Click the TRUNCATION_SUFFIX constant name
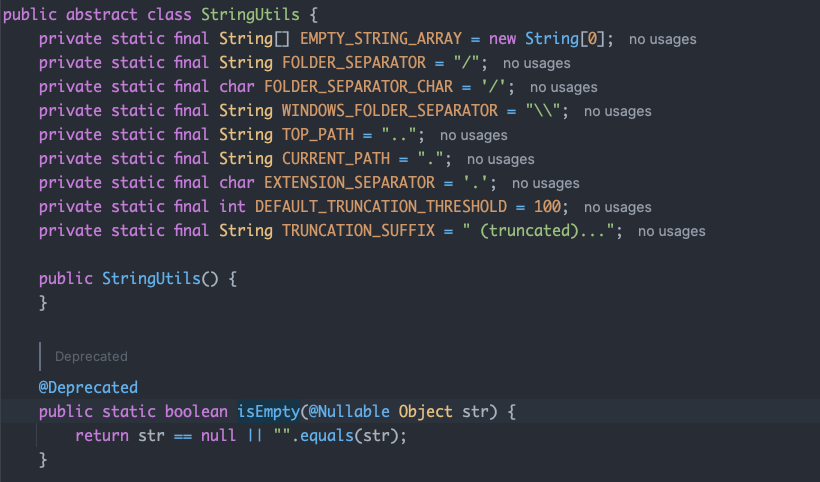This screenshot has height=482, width=820. point(358,231)
